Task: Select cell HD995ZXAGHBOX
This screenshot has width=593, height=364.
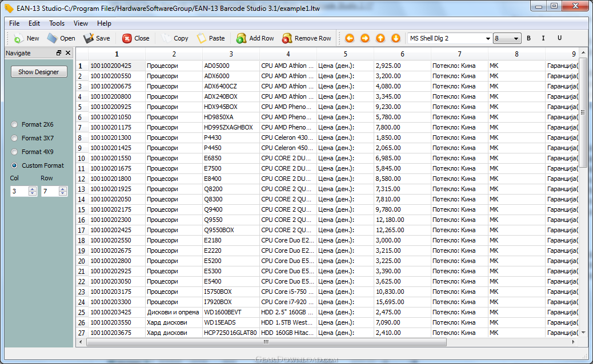Action: click(231, 128)
